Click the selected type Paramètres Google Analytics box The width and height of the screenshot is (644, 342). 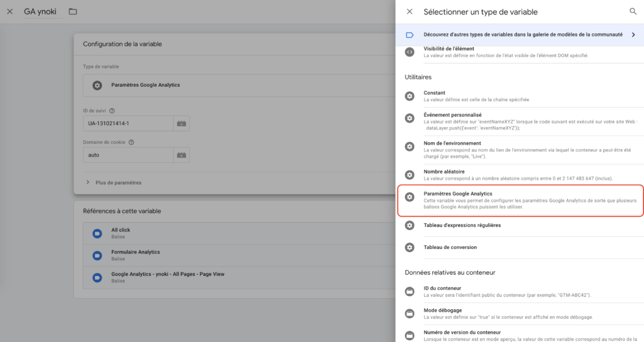239,85
